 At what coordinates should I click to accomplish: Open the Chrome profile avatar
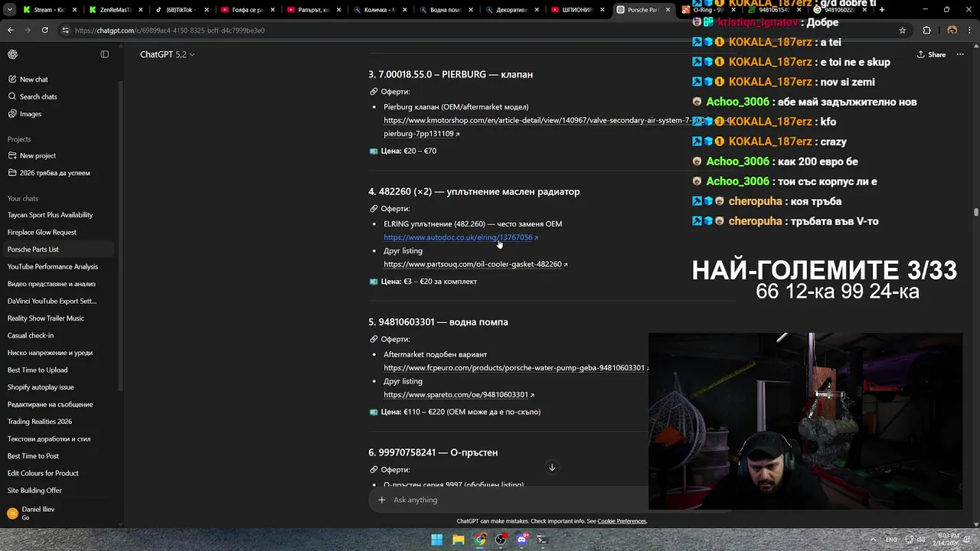tap(952, 31)
